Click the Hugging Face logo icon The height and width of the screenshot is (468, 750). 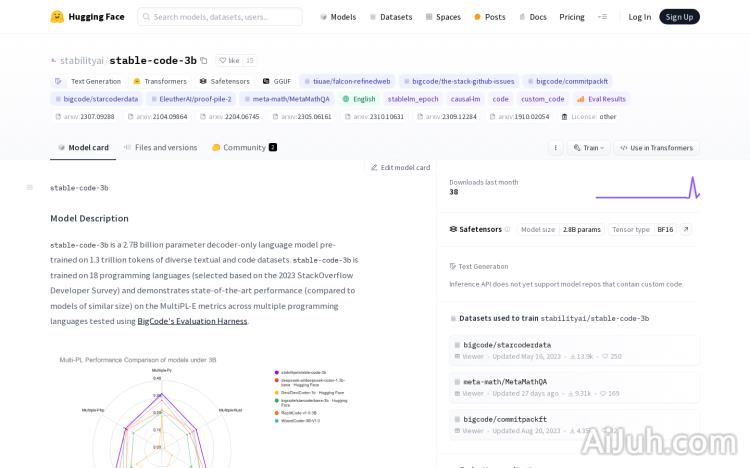57,17
